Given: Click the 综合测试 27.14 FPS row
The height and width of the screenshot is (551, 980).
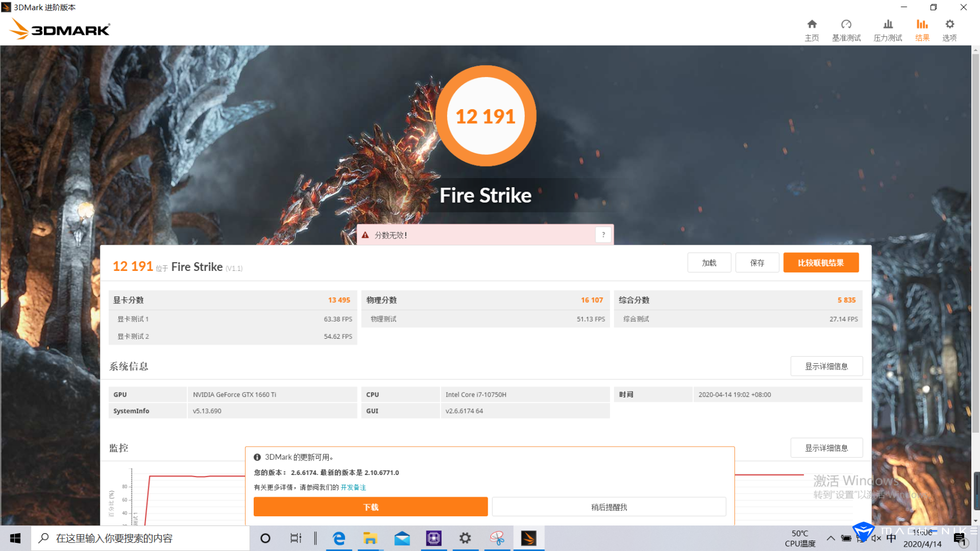Looking at the screenshot, I should tap(738, 319).
